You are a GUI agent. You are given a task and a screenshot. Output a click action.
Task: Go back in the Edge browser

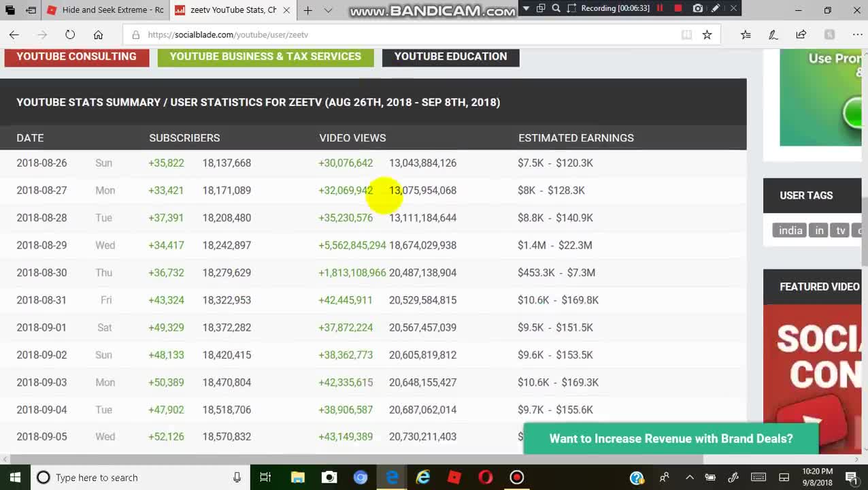pos(14,35)
